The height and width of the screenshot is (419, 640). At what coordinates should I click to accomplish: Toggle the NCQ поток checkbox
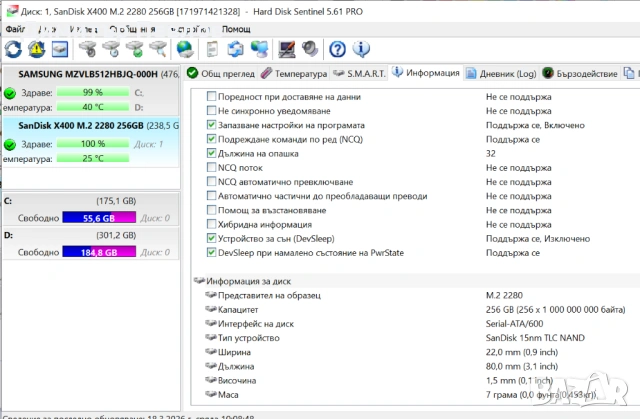pyautogui.click(x=211, y=168)
